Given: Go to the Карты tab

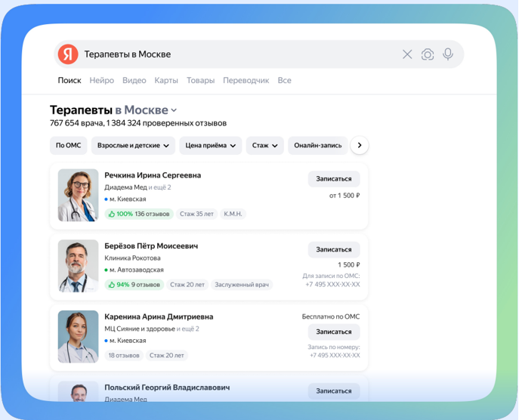Looking at the screenshot, I should (166, 80).
